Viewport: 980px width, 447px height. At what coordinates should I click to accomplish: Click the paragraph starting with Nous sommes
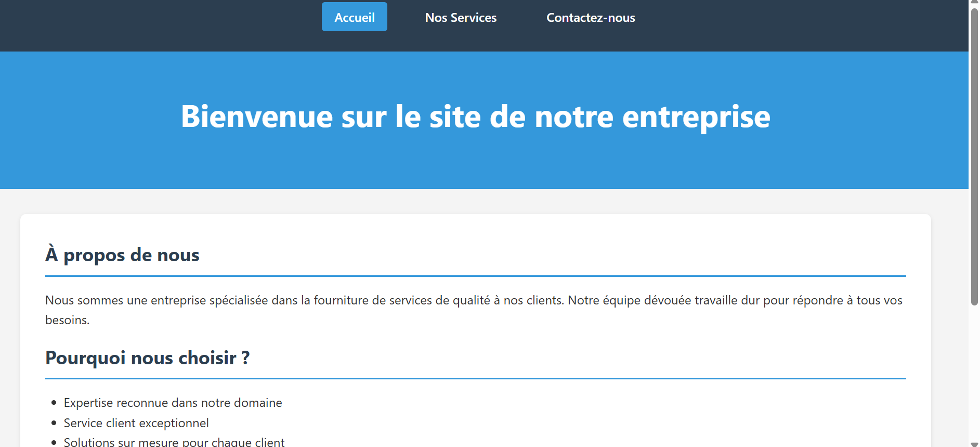pos(473,301)
